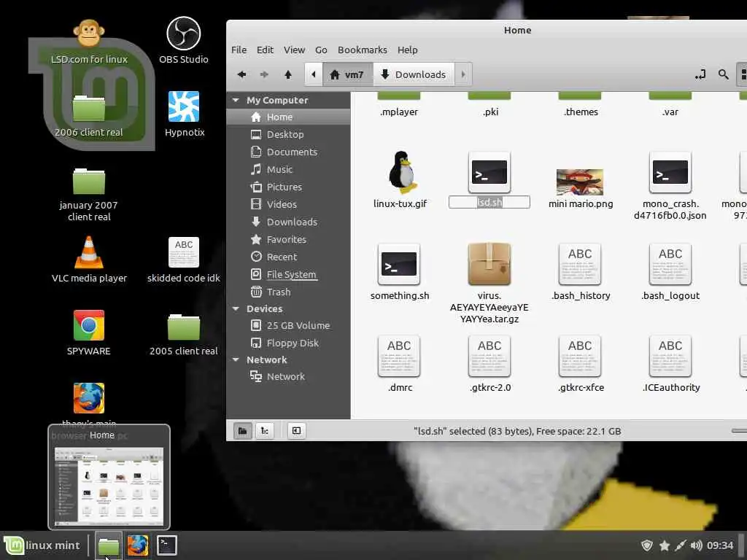
Task: Click the Firefox taskbar launcher
Action: click(x=138, y=545)
